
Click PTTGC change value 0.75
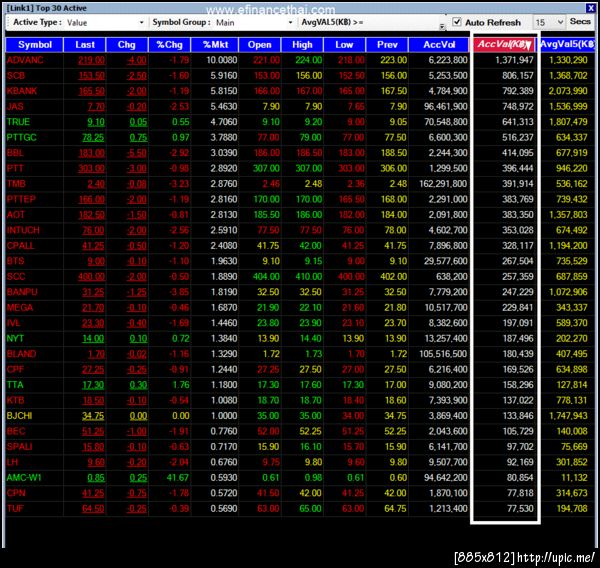[138, 137]
